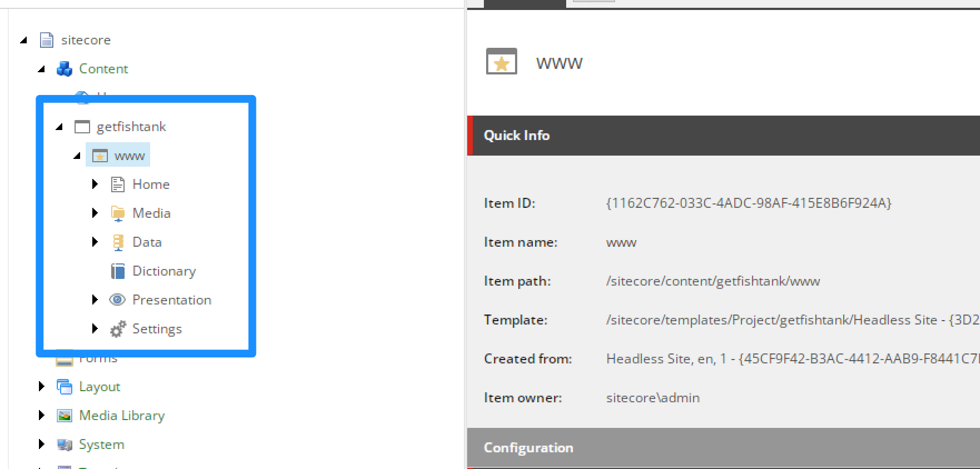Select the sitecore tree item
Image resolution: width=980 pixels, height=469 pixels.
(86, 40)
